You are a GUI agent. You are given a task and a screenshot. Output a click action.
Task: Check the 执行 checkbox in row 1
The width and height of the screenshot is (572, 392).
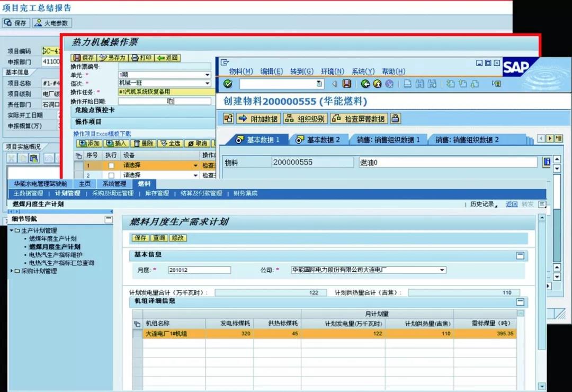click(x=111, y=166)
